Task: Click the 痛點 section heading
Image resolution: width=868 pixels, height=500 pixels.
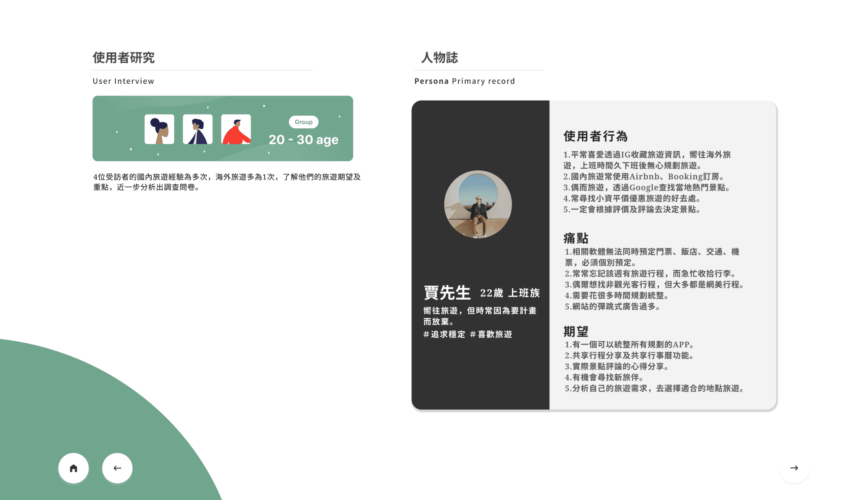Action: 576,238
